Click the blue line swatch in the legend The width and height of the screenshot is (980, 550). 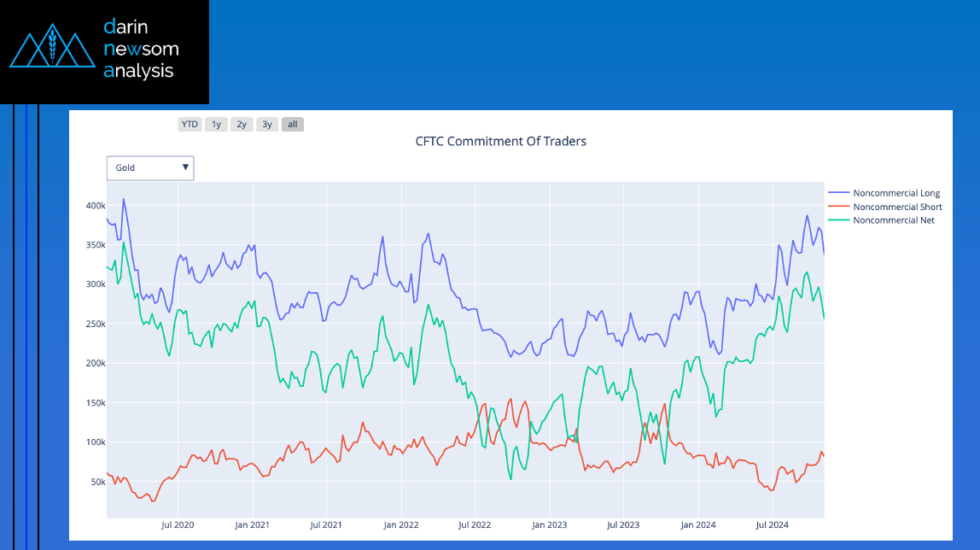pyautogui.click(x=838, y=193)
